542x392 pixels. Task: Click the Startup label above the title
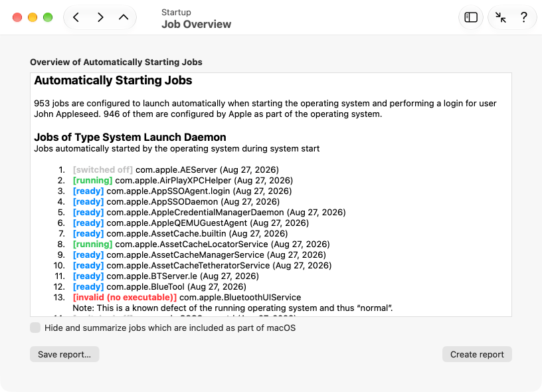(176, 13)
